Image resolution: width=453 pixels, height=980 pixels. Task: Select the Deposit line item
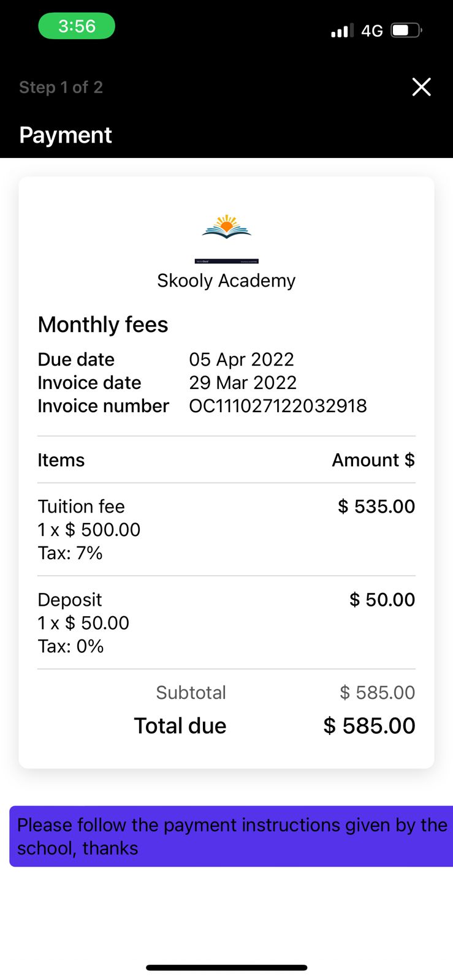226,622
